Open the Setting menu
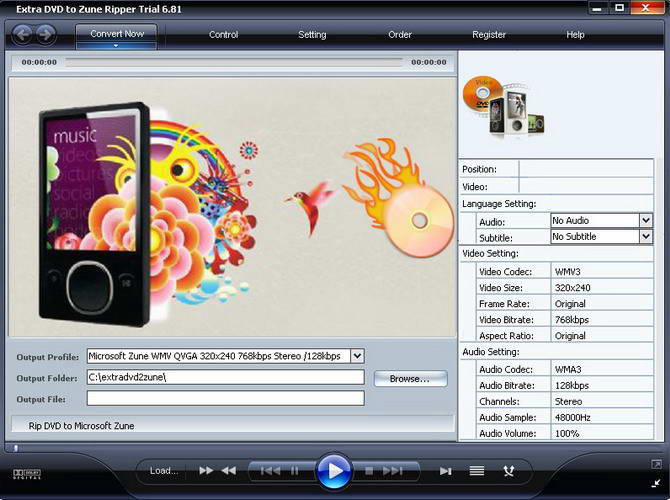 point(312,35)
